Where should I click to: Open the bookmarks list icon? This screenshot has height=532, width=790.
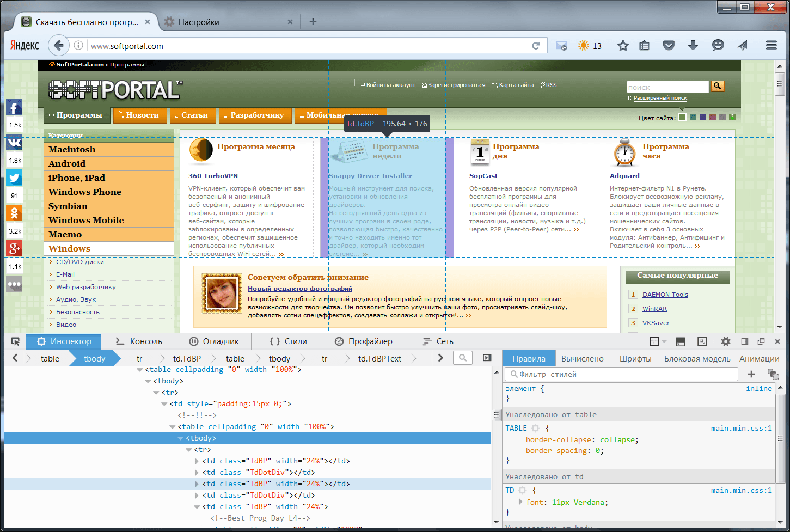(644, 46)
